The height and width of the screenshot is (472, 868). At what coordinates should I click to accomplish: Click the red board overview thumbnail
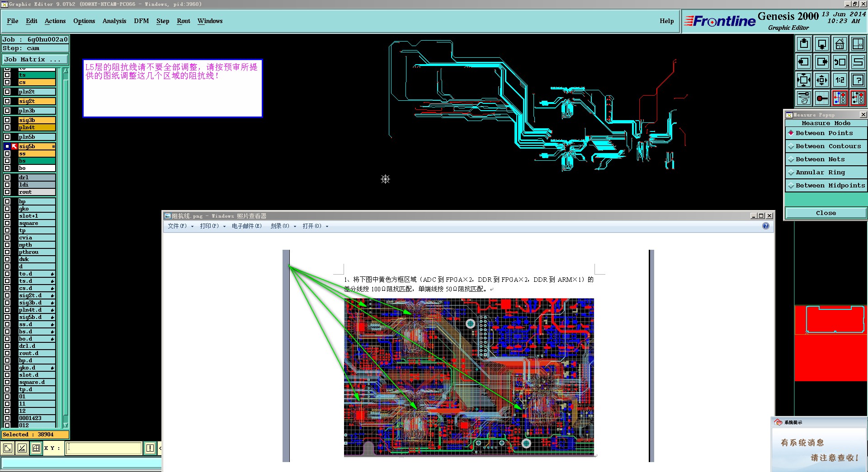tap(830, 343)
